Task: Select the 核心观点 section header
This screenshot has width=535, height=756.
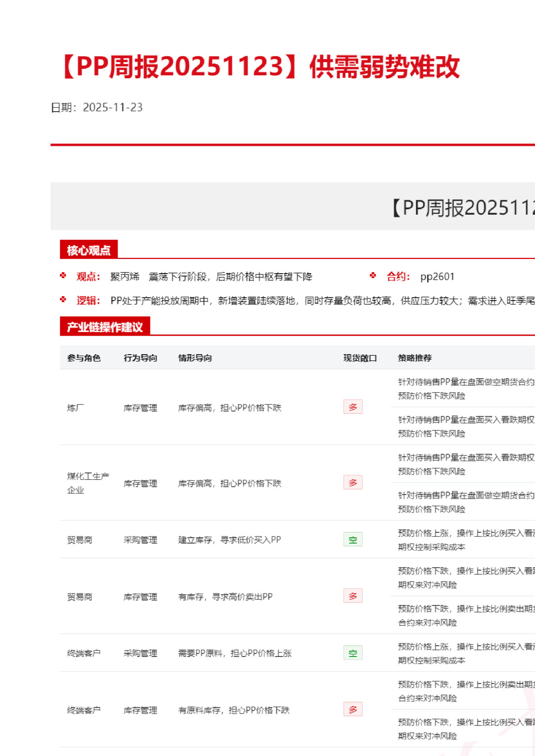Action: click(89, 250)
